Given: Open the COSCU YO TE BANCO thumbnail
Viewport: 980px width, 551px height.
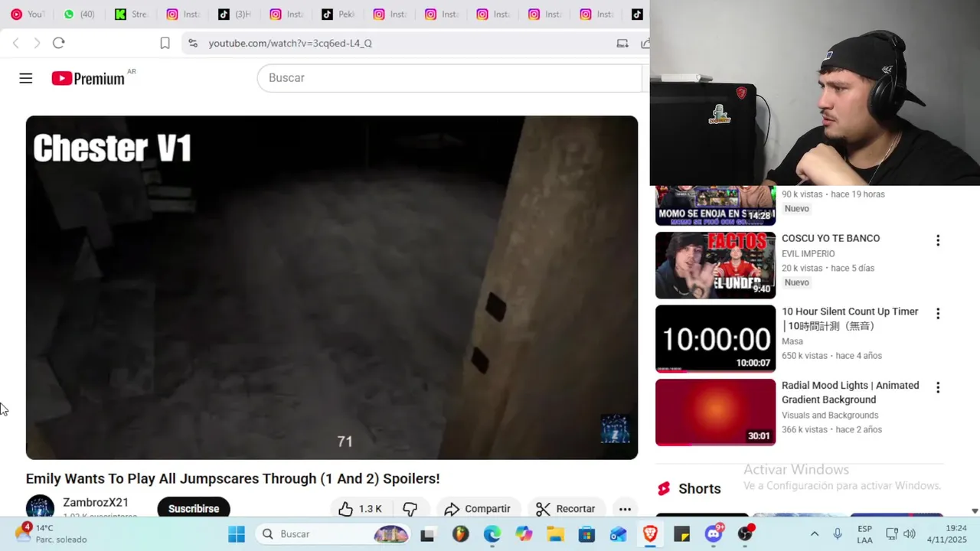Looking at the screenshot, I should 715,265.
